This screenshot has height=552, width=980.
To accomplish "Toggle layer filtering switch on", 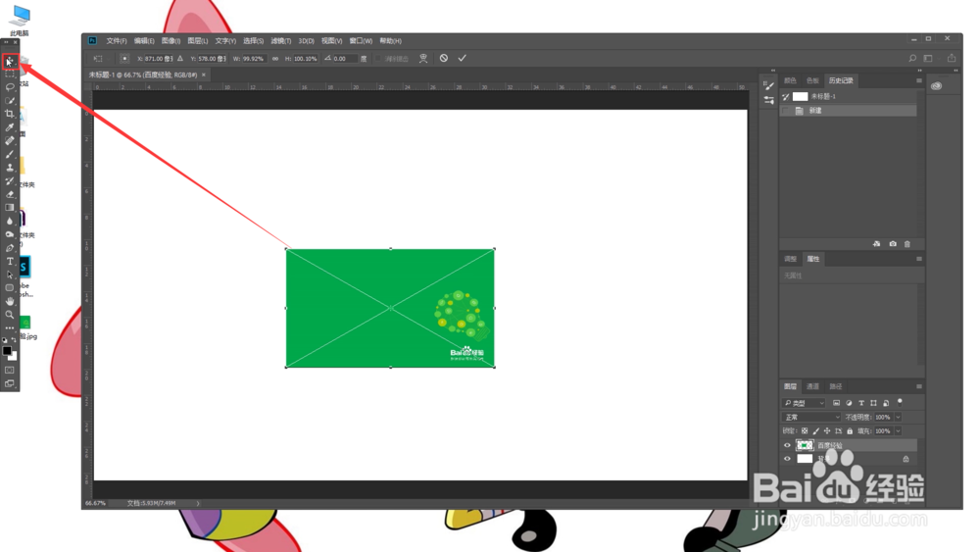I will coord(900,402).
